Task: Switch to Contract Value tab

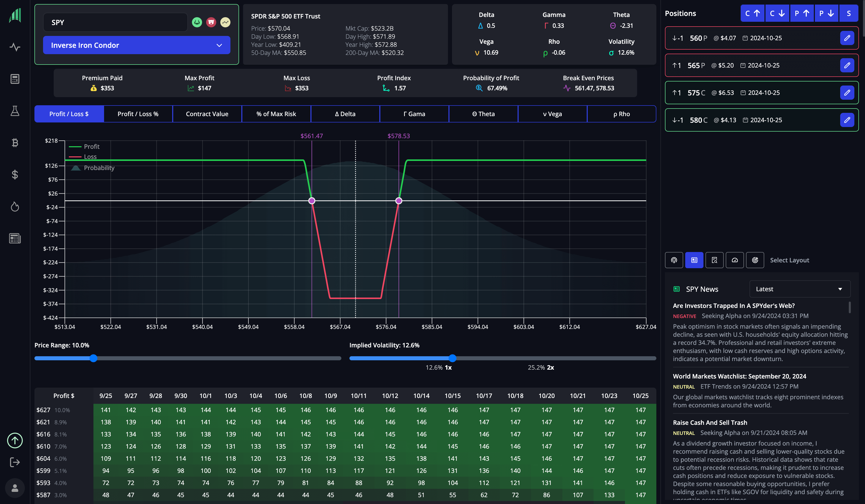Action: point(207,114)
